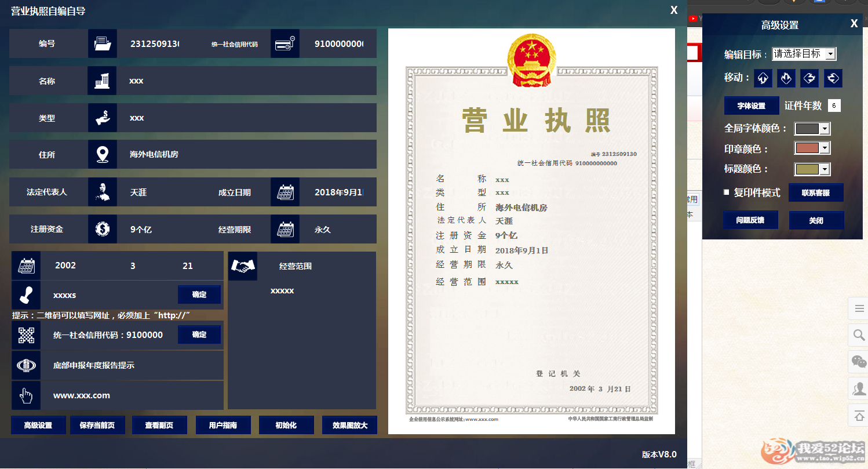The image size is (868, 469).
Task: Close the 高级设置 panel with its X
Action: coord(854,24)
